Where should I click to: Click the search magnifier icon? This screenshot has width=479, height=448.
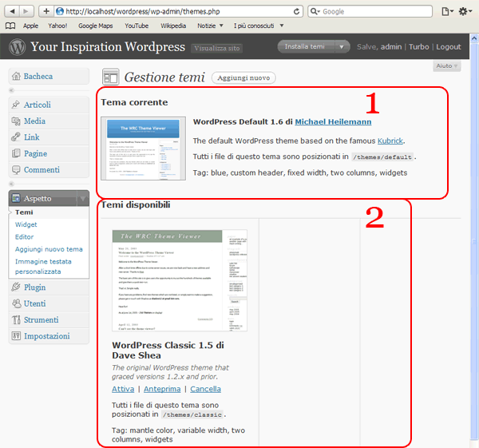point(315,12)
